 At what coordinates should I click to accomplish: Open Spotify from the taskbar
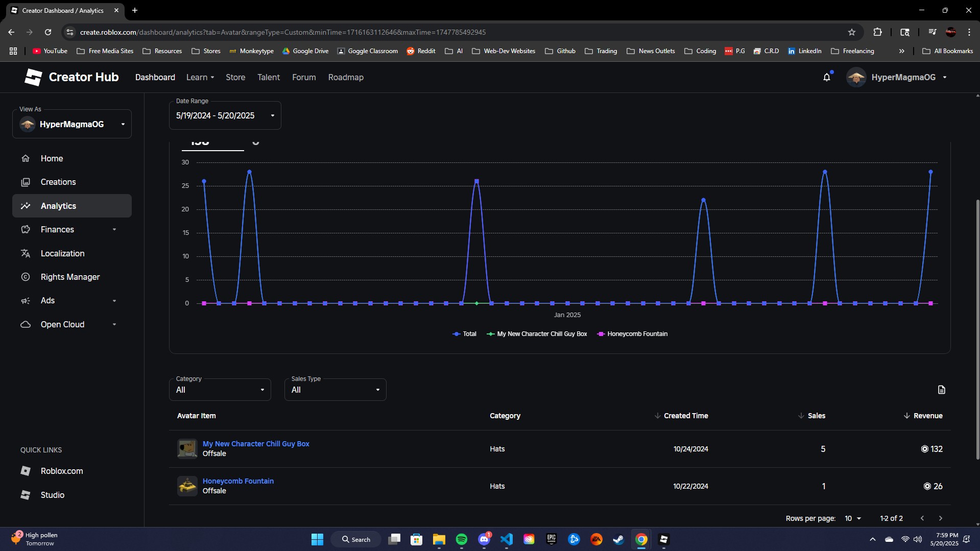[462, 539]
